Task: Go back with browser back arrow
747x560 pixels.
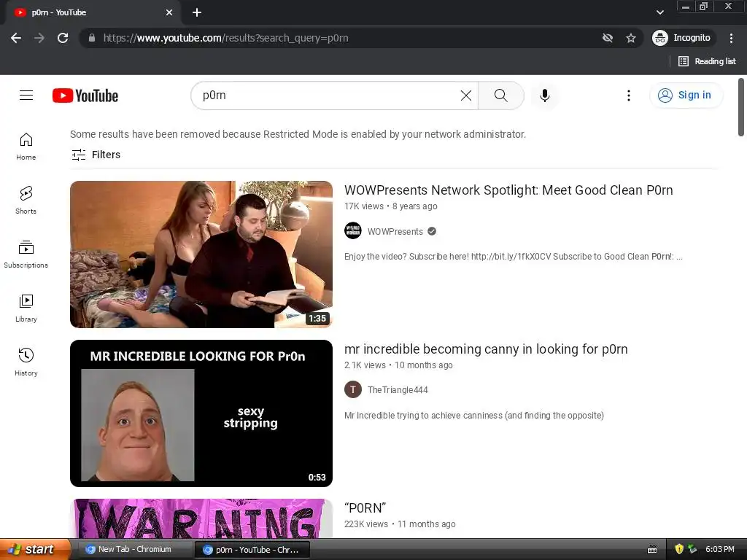Action: tap(16, 38)
